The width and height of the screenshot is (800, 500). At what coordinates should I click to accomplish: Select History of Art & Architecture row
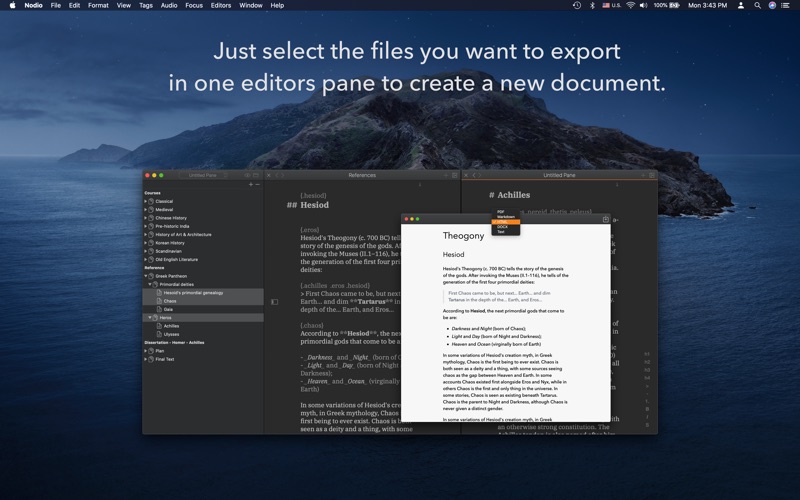click(203, 235)
